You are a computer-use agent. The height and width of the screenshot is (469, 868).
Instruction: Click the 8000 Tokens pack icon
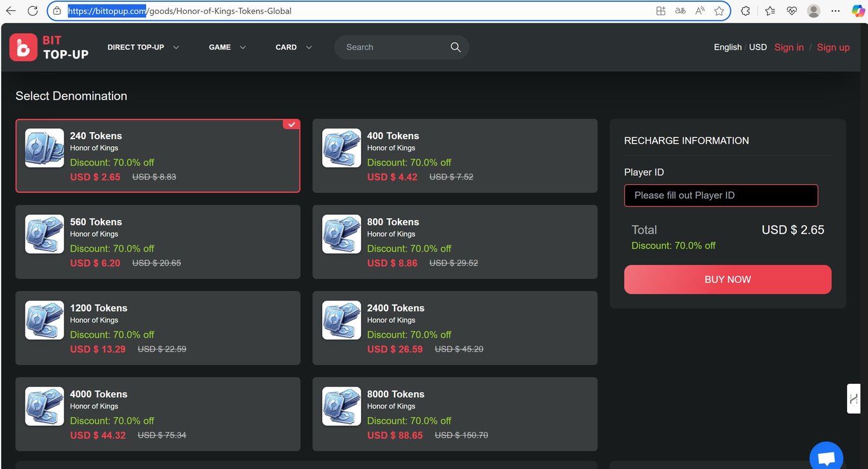342,406
